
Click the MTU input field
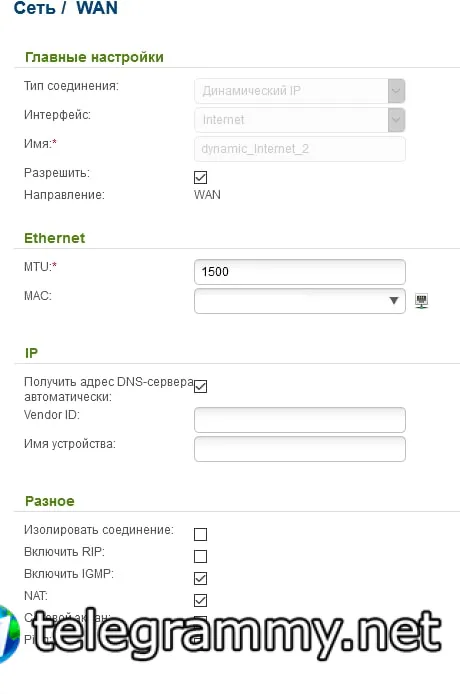click(x=300, y=272)
